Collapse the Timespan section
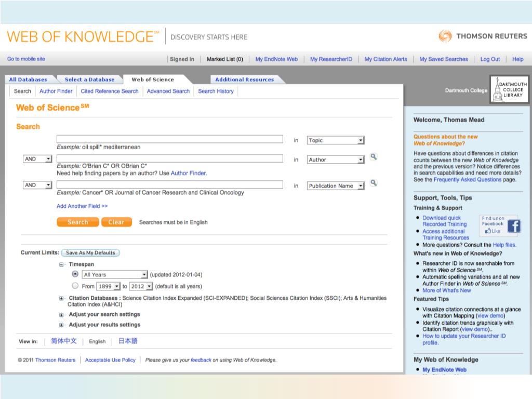Image resolution: width=532 pixels, height=399 pixels. (61, 264)
